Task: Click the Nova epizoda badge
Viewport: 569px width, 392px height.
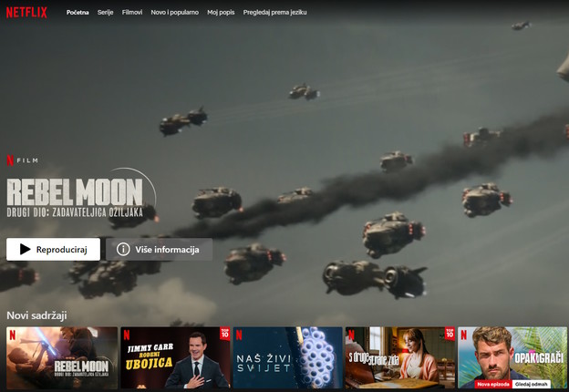Action: (x=493, y=384)
